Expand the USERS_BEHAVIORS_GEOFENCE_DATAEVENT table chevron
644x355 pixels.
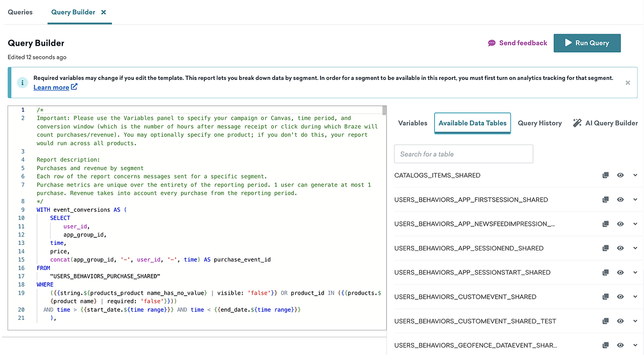pyautogui.click(x=635, y=345)
